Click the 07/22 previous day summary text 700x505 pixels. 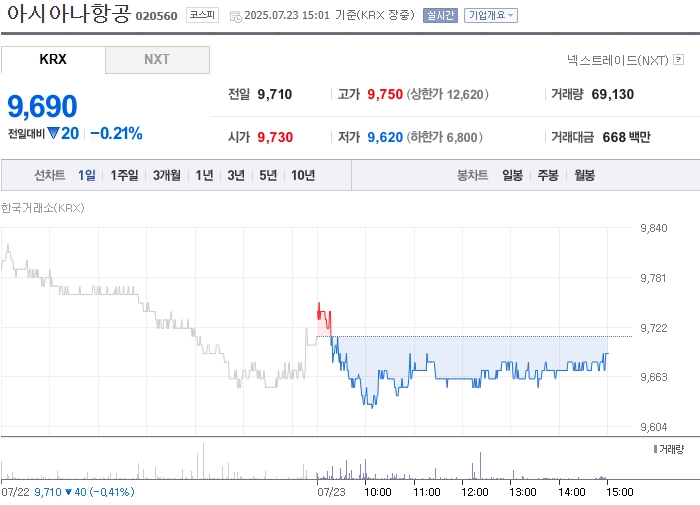pyautogui.click(x=67, y=492)
